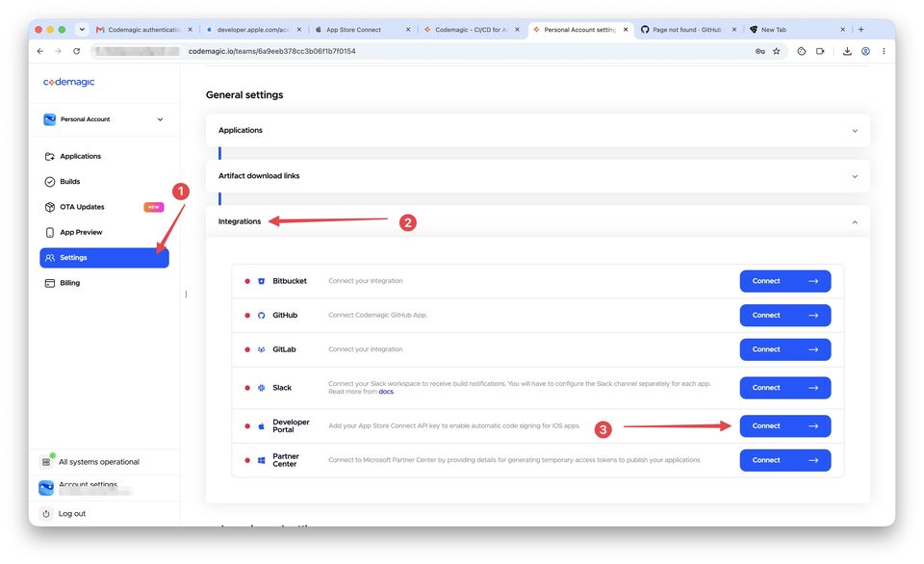Image resolution: width=924 pixels, height=564 pixels.
Task: Click Log out
Action: [72, 514]
